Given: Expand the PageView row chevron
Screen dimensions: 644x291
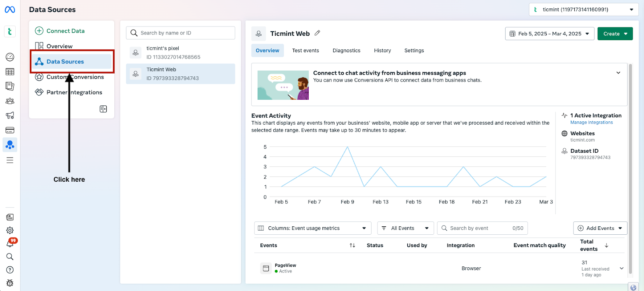Looking at the screenshot, I should pos(621,268).
